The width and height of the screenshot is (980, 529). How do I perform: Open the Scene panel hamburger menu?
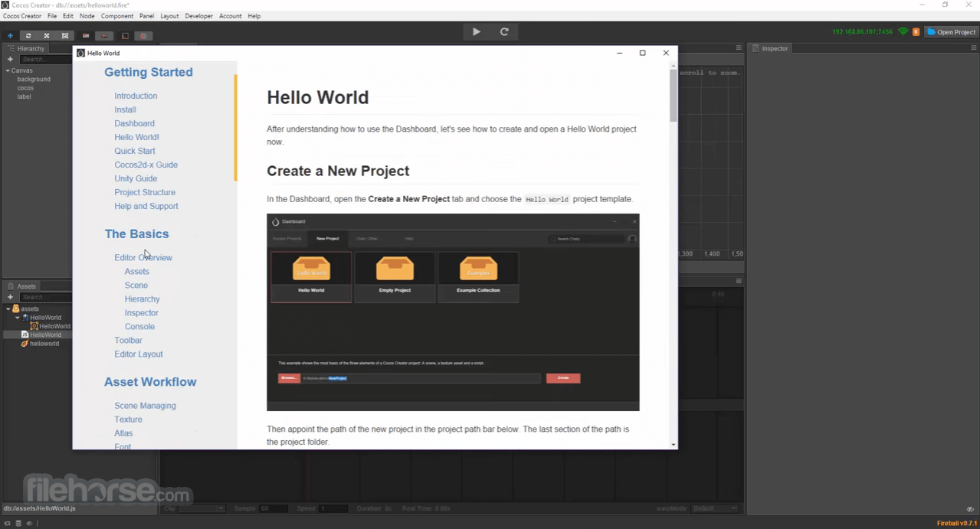tap(739, 48)
